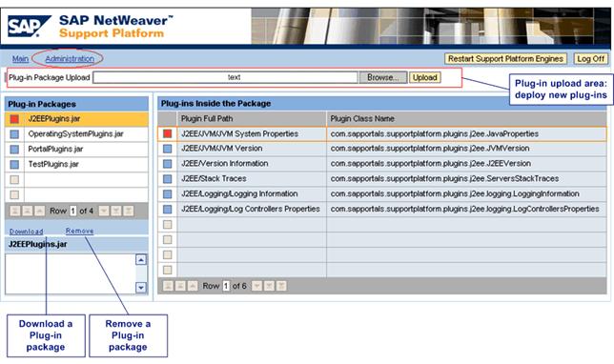Click inside the J2EEPlugins.jar description text area
Image resolution: width=614 pixels, height=364 pixels.
pos(71,274)
